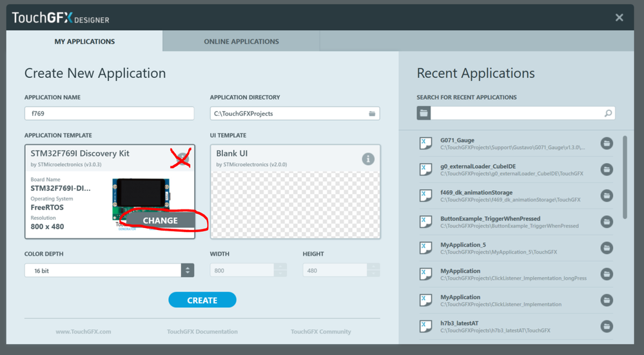Open folder for h7b3_latestAT entry
The height and width of the screenshot is (355, 644).
click(x=607, y=326)
